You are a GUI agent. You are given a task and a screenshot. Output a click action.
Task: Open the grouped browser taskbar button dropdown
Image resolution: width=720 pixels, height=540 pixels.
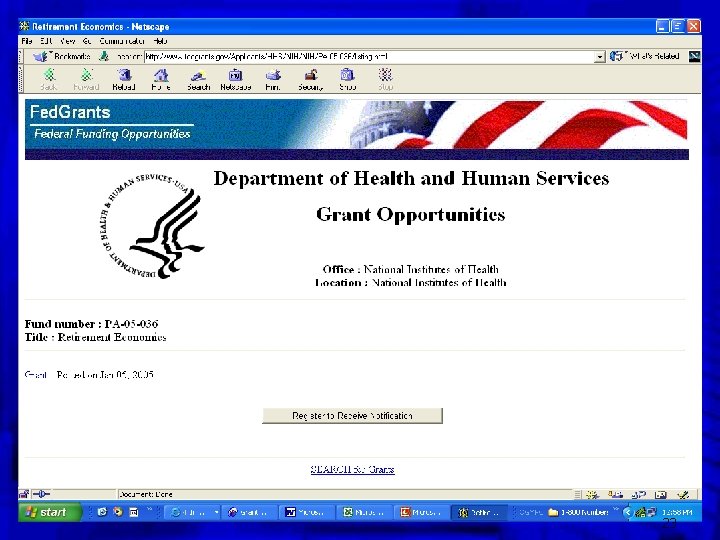217,512
